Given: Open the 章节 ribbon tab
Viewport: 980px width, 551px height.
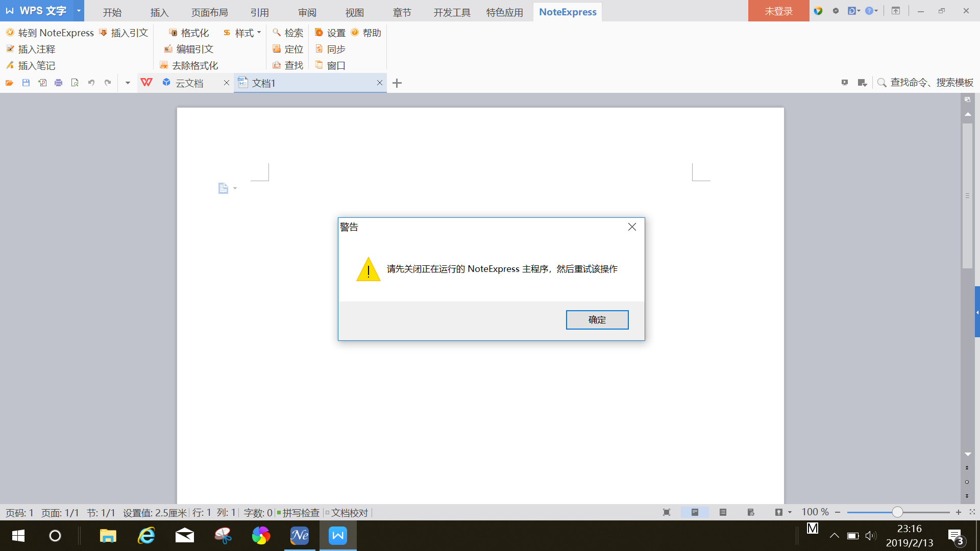Looking at the screenshot, I should [x=402, y=12].
